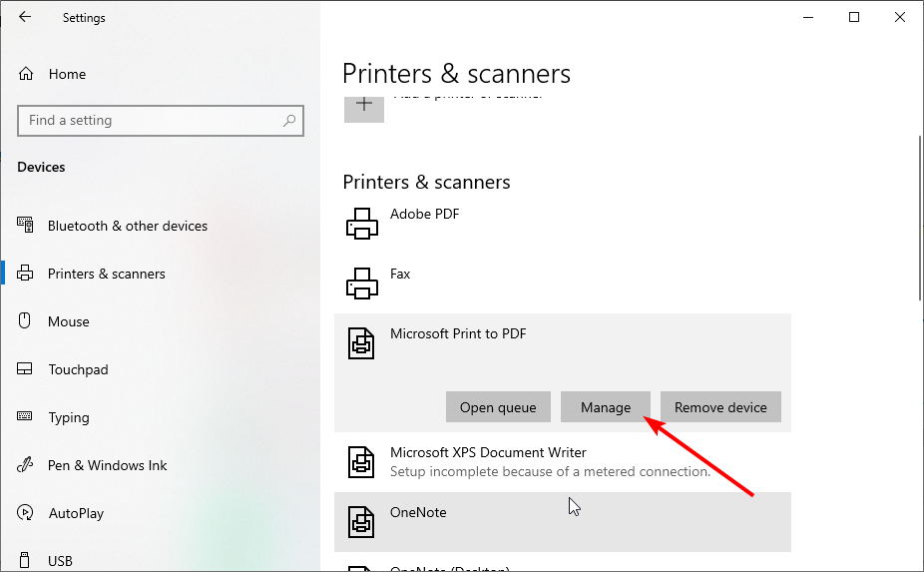Select Fax in printers list

(x=400, y=274)
